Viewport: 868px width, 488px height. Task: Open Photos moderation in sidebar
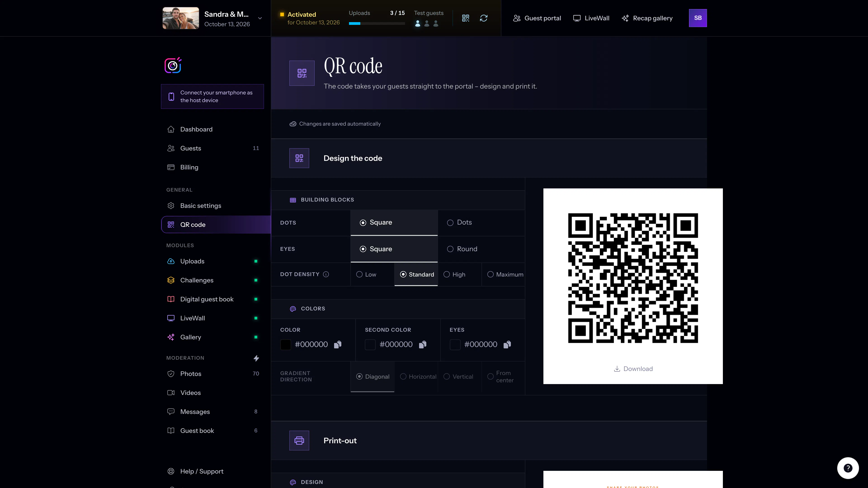[213, 374]
